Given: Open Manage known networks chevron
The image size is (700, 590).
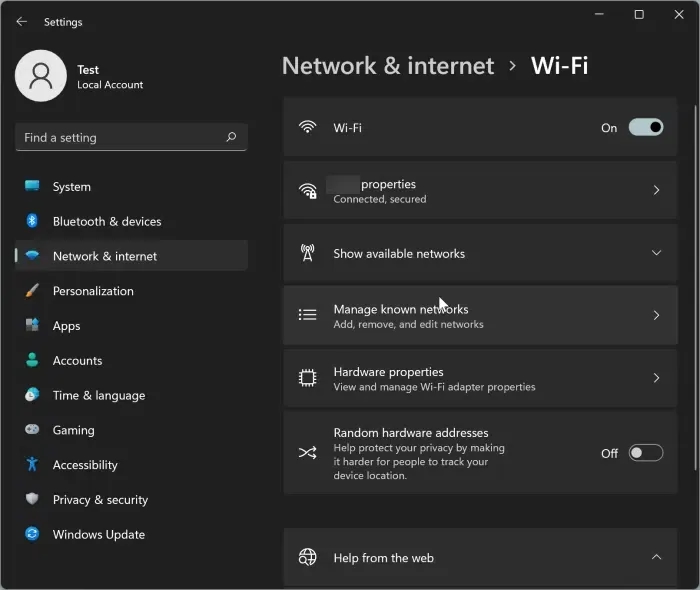Looking at the screenshot, I should click(656, 316).
